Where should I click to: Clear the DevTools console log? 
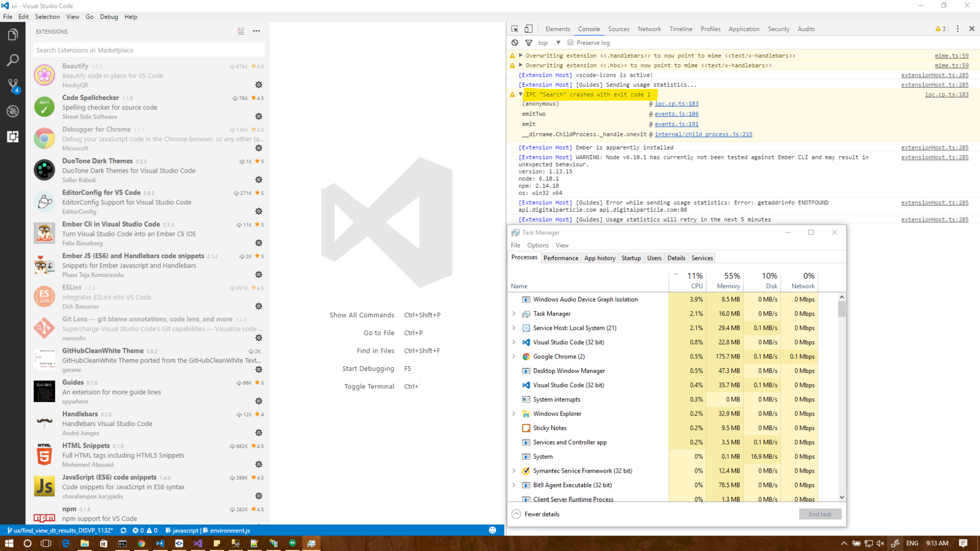click(x=514, y=43)
